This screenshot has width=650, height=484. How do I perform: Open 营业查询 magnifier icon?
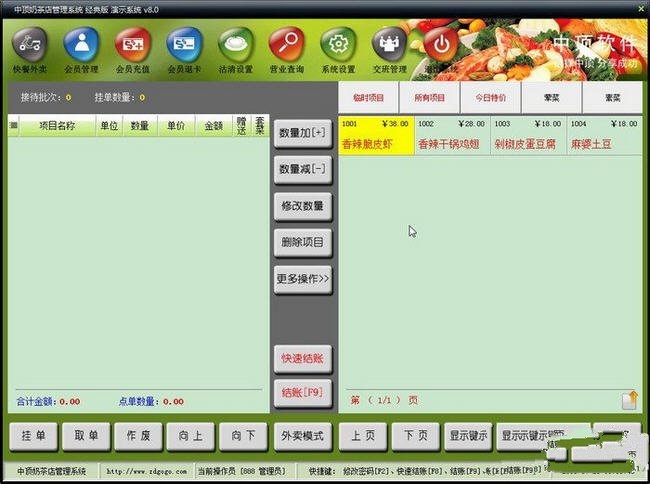coord(287,45)
